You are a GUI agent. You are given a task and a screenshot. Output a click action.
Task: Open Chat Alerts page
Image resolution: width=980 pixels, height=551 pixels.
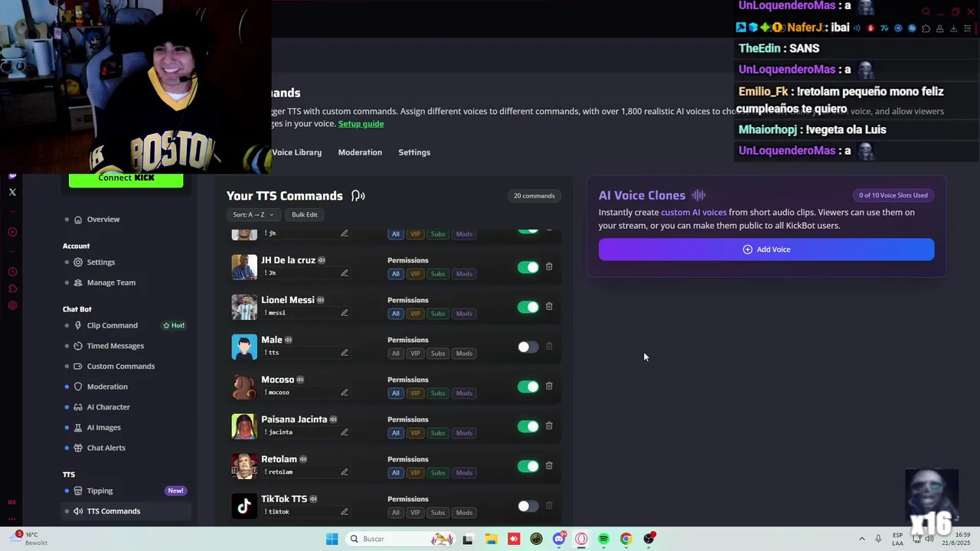pos(106,448)
